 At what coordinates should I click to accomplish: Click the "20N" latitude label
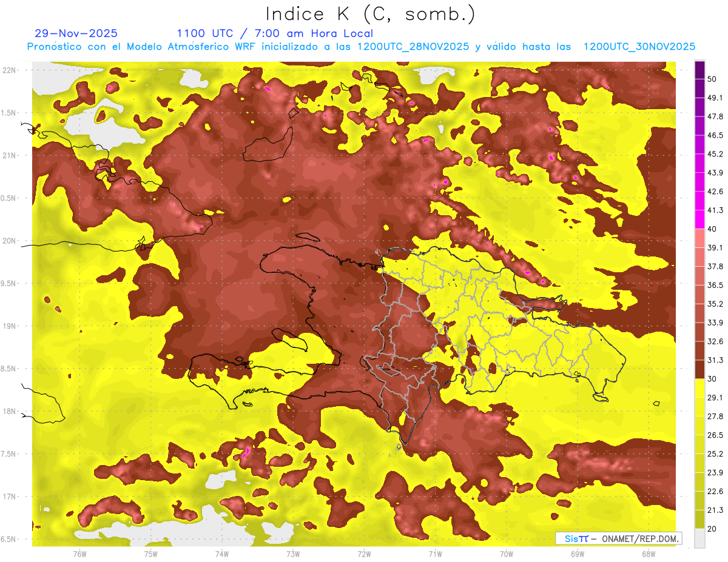pos(9,241)
